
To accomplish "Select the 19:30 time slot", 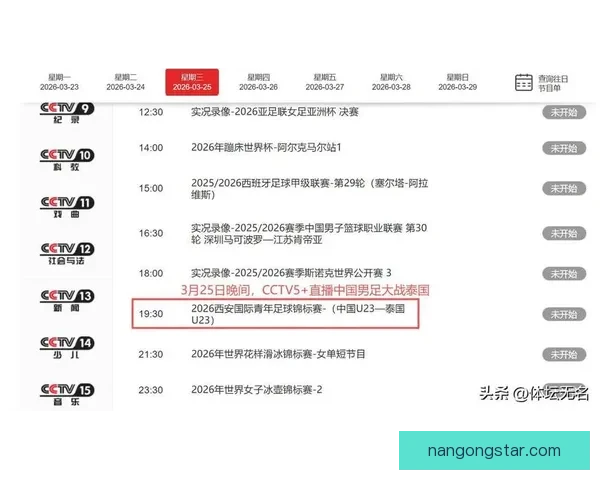I will click(151, 314).
